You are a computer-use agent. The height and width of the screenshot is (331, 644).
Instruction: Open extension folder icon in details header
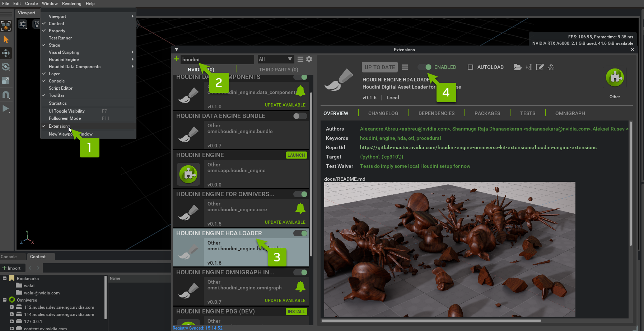coord(517,67)
